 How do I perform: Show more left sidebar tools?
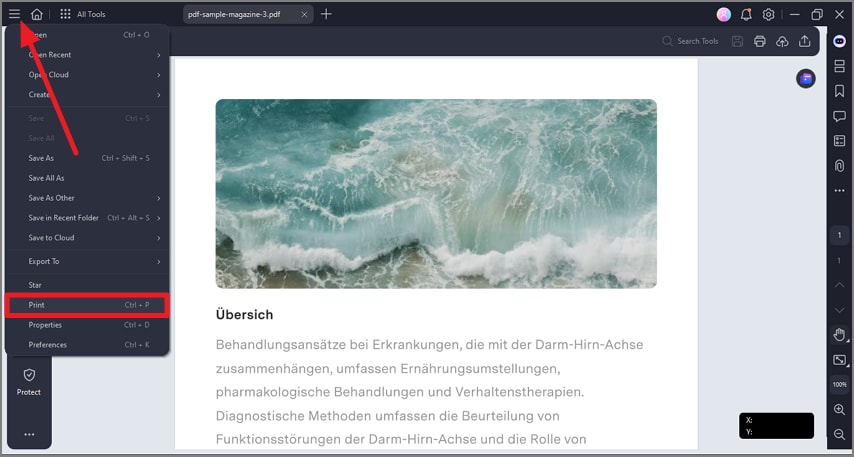(x=29, y=434)
